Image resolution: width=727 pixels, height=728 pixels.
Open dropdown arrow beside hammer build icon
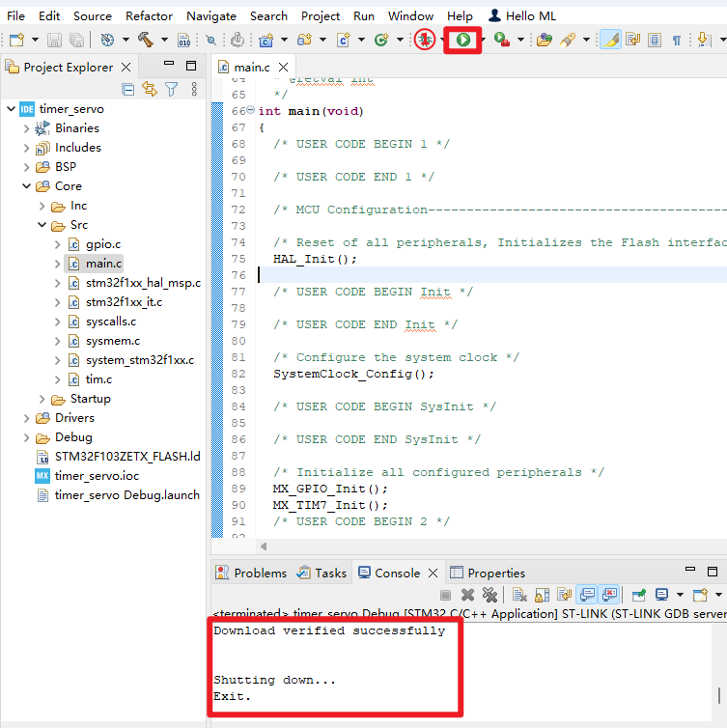coord(164,40)
